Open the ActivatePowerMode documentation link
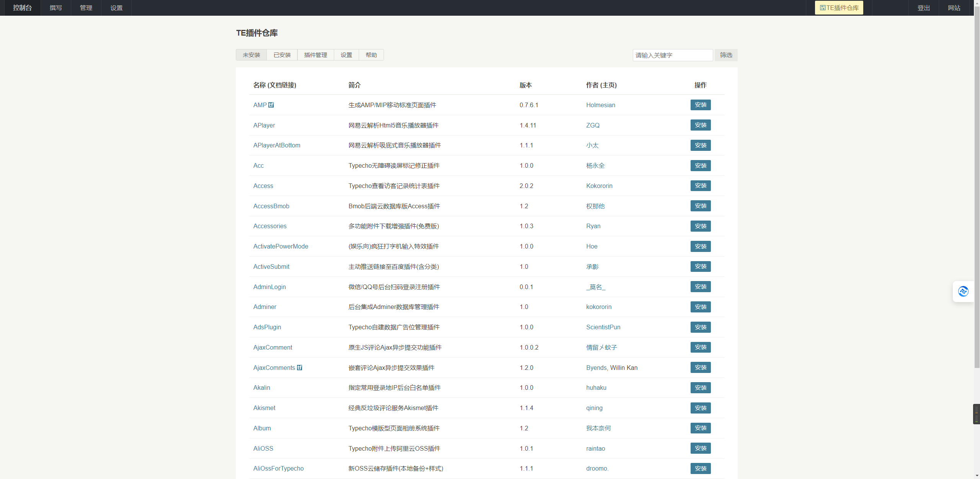 coord(281,246)
